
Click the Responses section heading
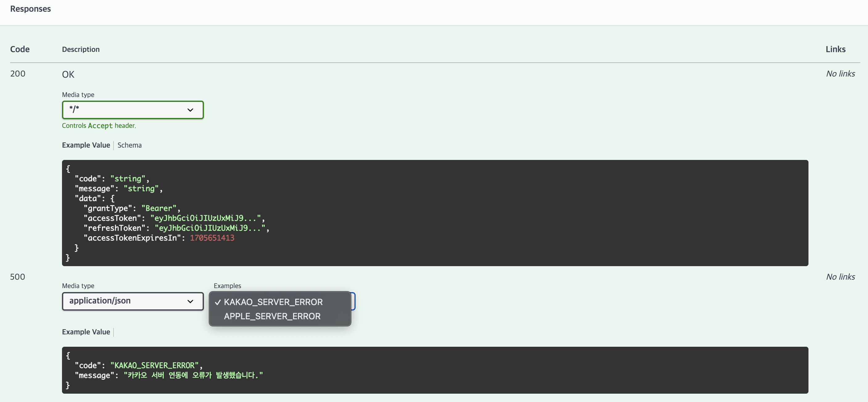point(30,9)
